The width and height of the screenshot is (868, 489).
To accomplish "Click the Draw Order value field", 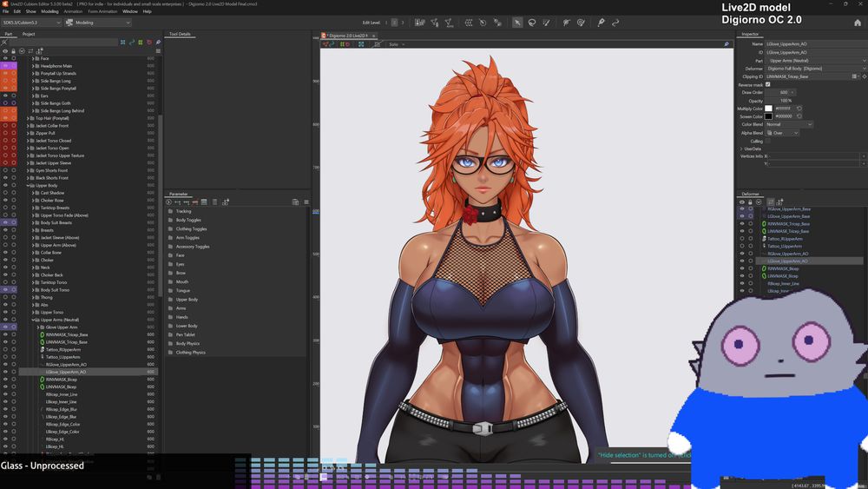I will 780,92.
